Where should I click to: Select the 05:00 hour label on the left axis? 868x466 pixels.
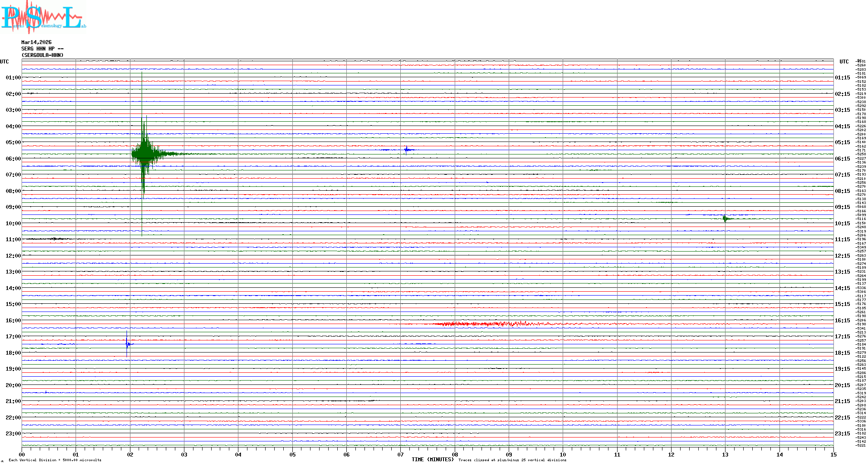13,142
